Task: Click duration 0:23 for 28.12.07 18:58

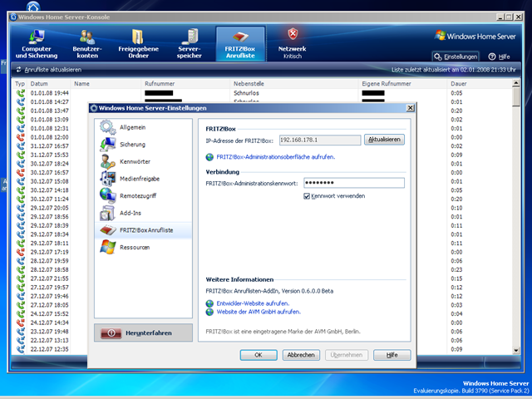Action: pos(456,269)
